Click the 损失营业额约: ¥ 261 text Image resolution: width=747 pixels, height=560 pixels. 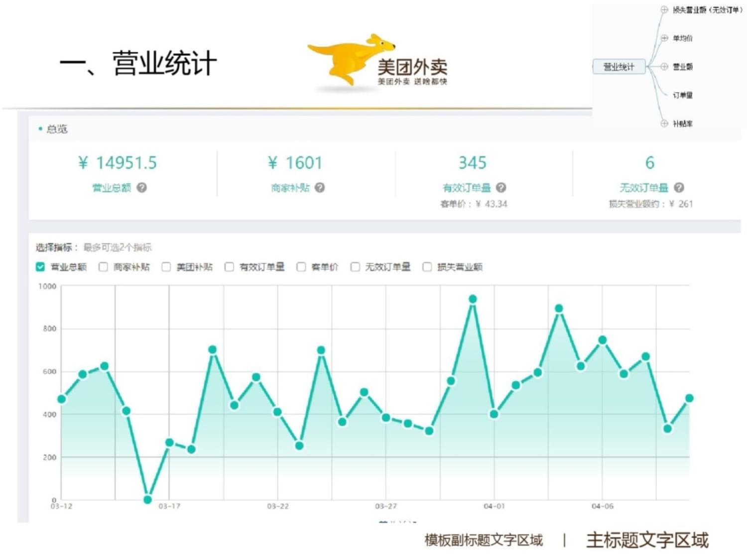[x=651, y=204]
